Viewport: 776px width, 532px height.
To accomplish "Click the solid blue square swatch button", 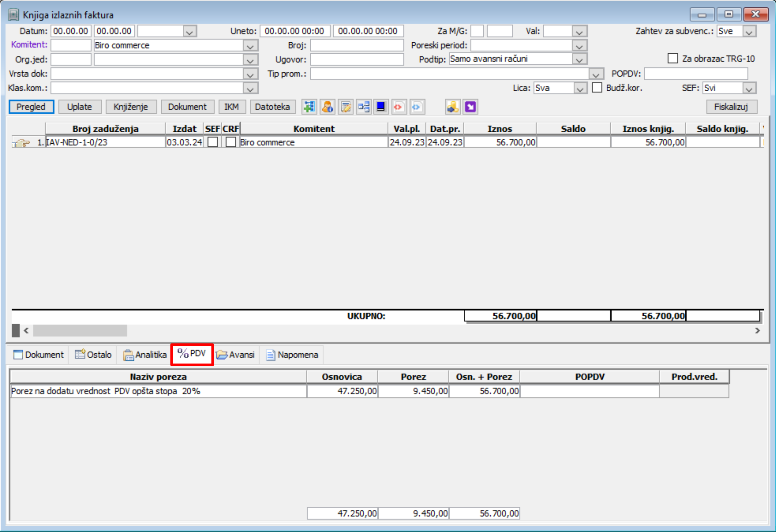I will tap(381, 107).
